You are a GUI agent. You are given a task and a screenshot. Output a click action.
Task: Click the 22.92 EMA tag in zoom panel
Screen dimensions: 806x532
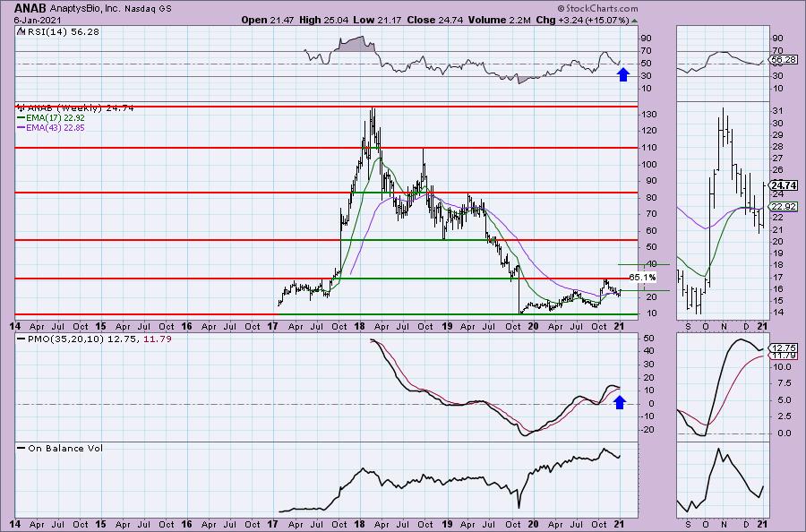tap(784, 207)
